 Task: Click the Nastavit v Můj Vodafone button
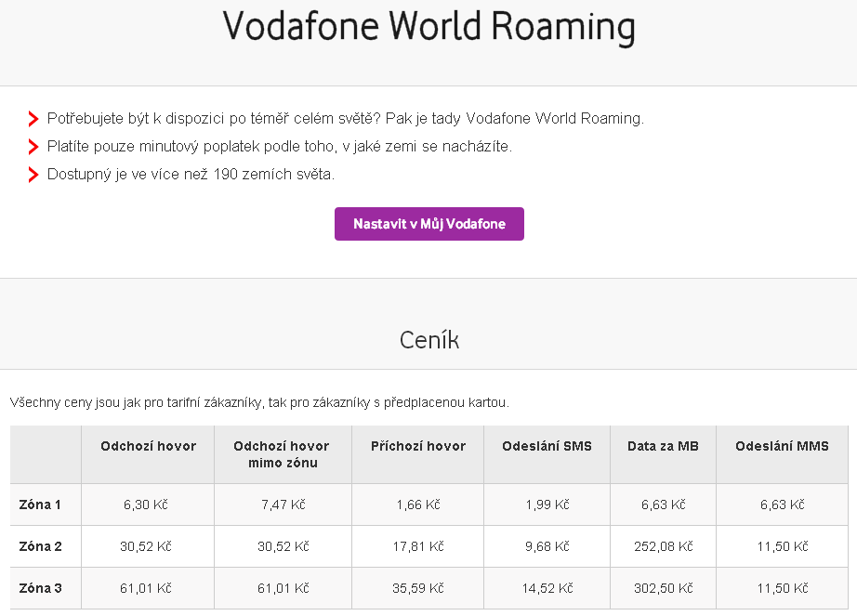pos(429,224)
